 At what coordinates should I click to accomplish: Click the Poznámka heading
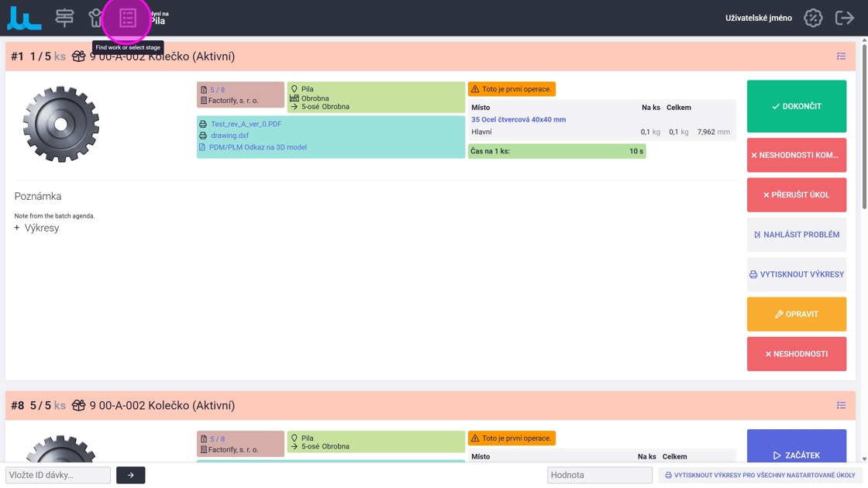pos(38,197)
